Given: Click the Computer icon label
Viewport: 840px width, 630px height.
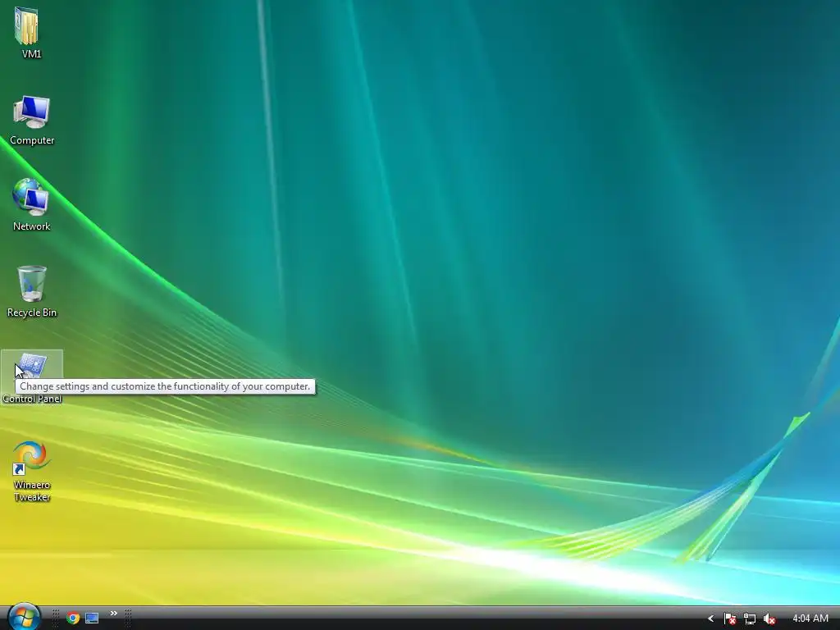Looking at the screenshot, I should pyautogui.click(x=32, y=139).
